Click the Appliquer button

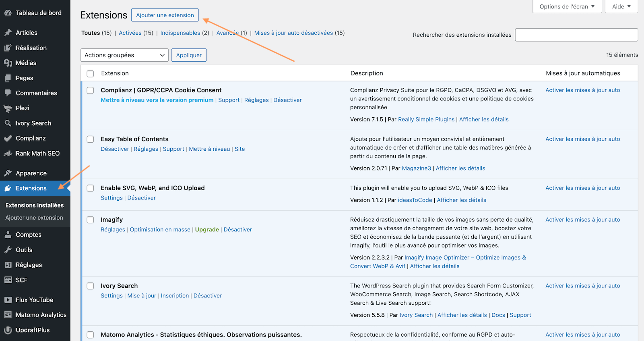(x=189, y=55)
